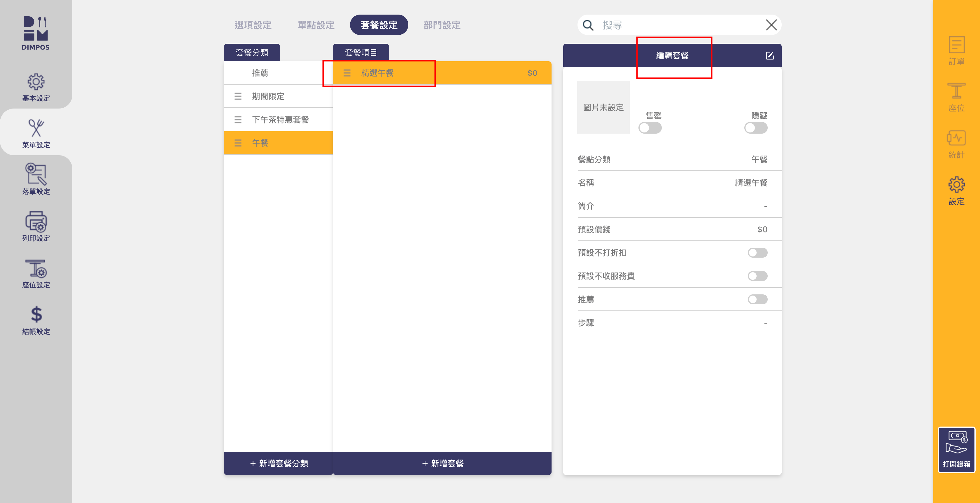
Task: Click 打開錢箱 cash drawer icon
Action: [x=956, y=449]
